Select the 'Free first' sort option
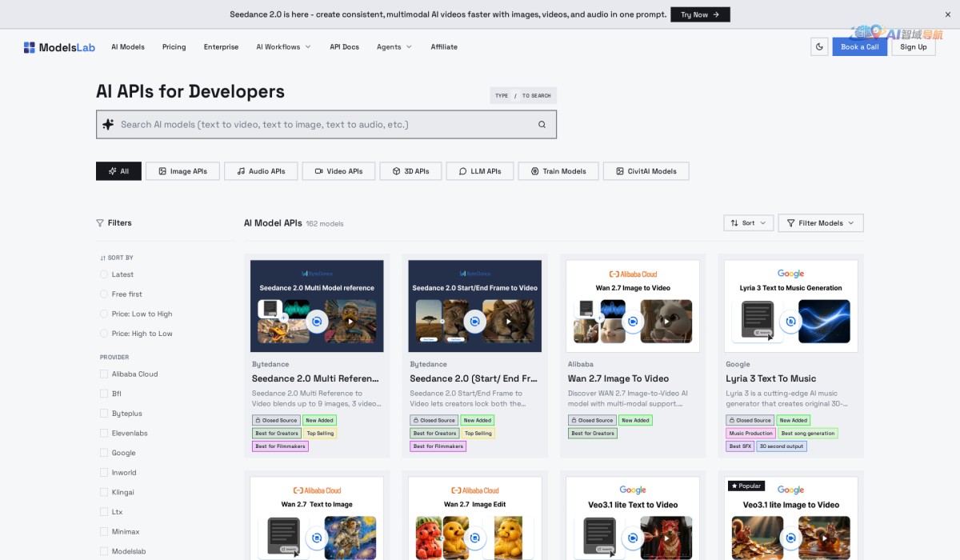 click(x=104, y=294)
